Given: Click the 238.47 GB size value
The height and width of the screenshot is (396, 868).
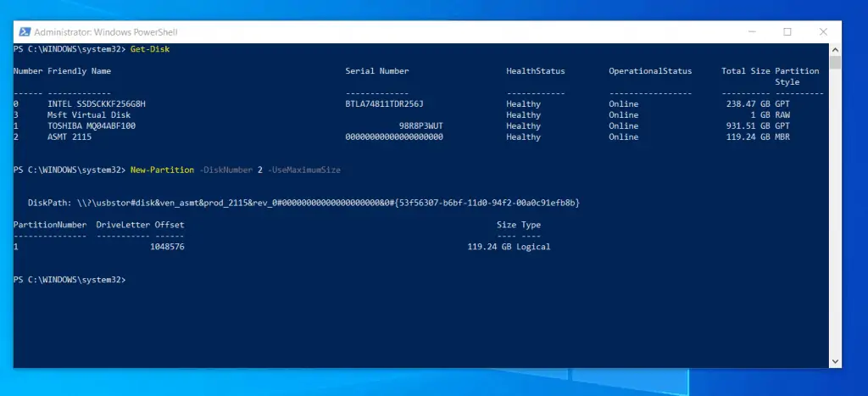Looking at the screenshot, I should point(748,104).
